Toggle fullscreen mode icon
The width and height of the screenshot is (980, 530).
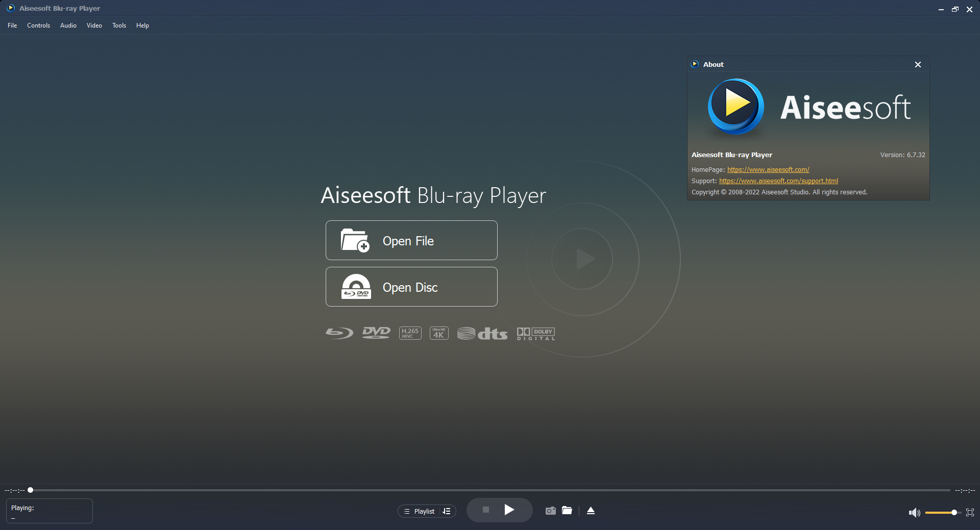pos(970,513)
